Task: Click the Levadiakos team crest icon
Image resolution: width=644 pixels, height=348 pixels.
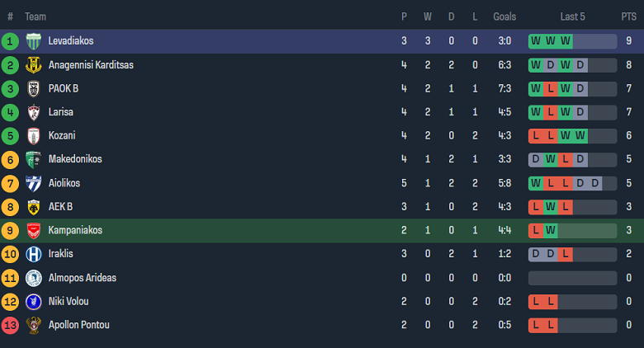Action: pyautogui.click(x=34, y=41)
